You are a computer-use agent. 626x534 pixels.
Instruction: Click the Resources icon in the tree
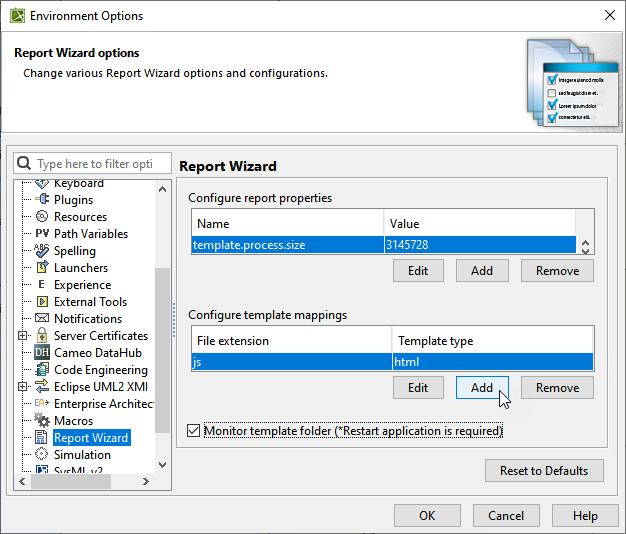coord(42,217)
